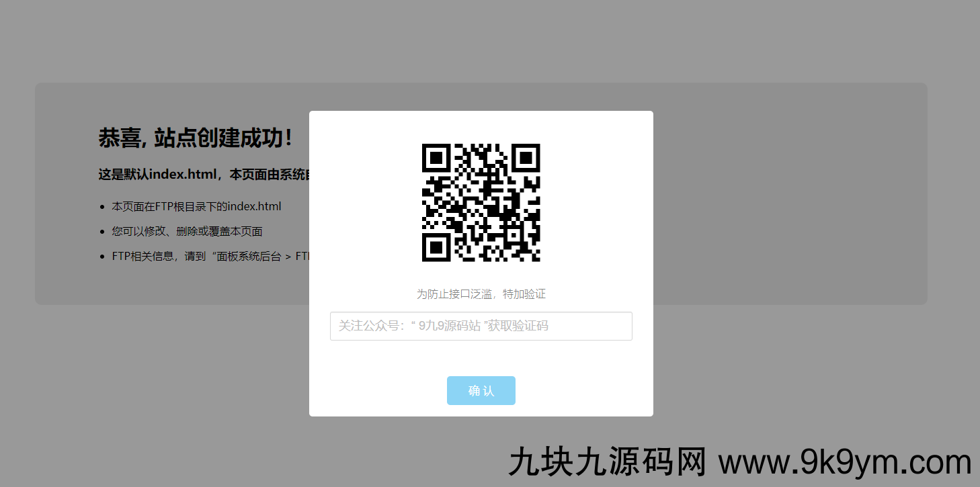This screenshot has width=980, height=487.
Task: Click the bullet dot before 本页面在FTP根目录下
Action: click(102, 207)
